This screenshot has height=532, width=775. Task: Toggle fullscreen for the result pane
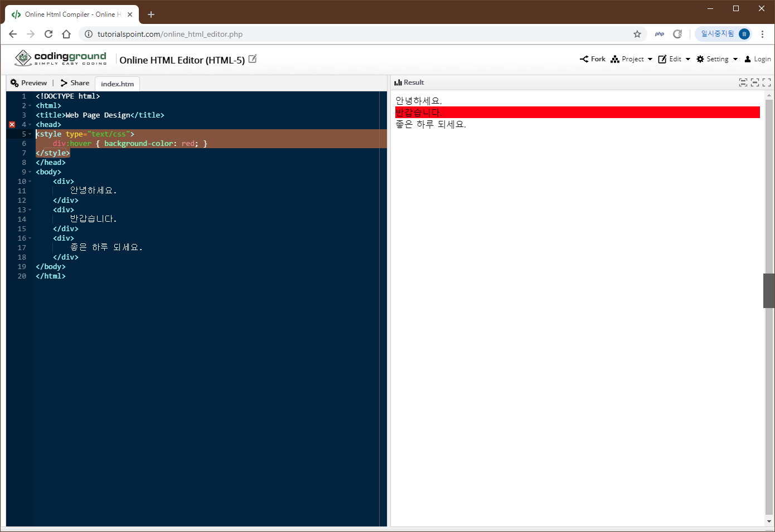click(767, 82)
